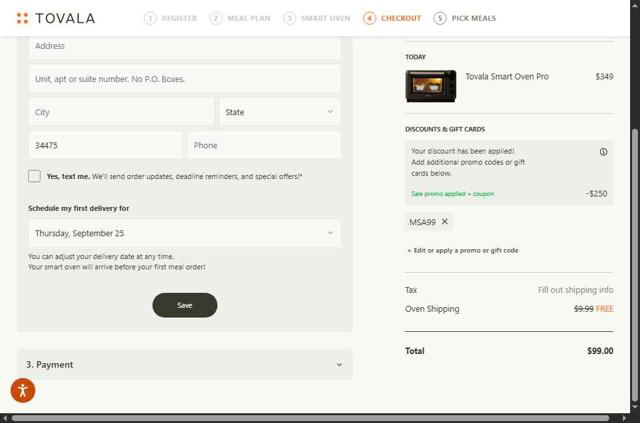Viewport: 640px width, 423px height.
Task: Click the 'Schedule my first delivery for' label
Action: tap(79, 208)
